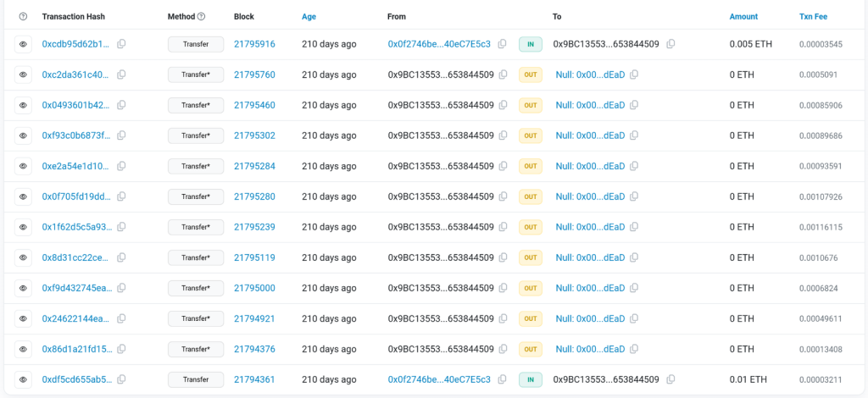This screenshot has width=868, height=398.
Task: Copy From address in block 21795916 row
Action: 503,44
